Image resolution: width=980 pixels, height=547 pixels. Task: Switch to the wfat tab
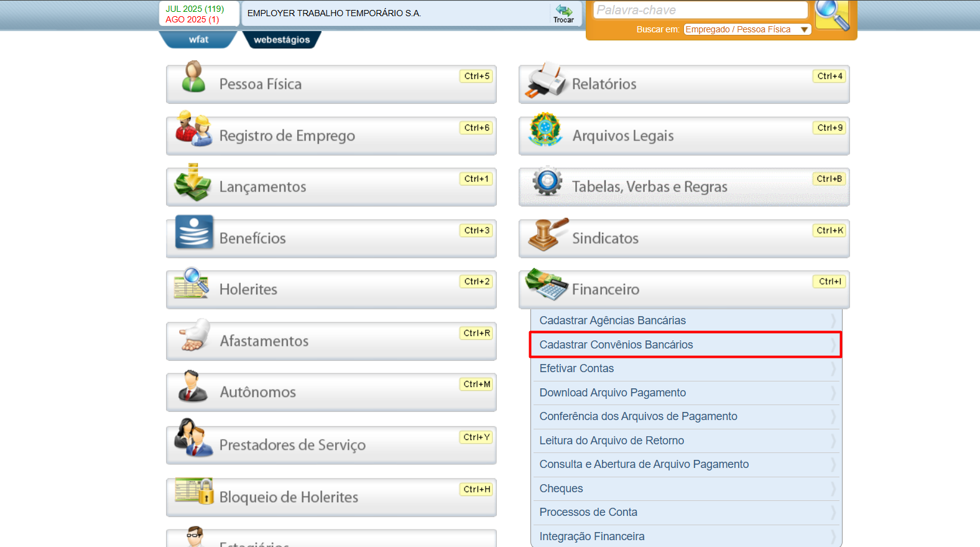pos(198,39)
